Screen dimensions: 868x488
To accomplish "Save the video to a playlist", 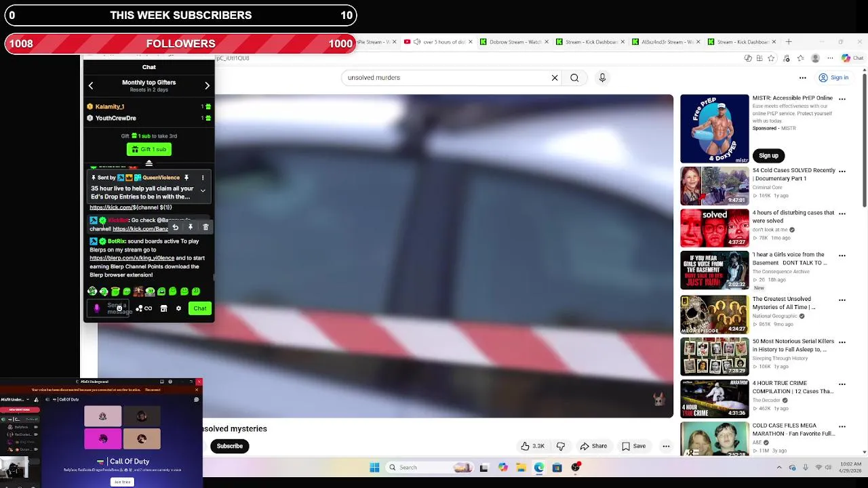I will point(634,446).
